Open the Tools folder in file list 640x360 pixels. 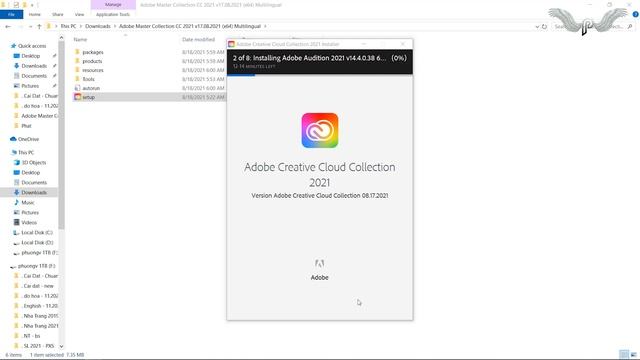point(88,79)
